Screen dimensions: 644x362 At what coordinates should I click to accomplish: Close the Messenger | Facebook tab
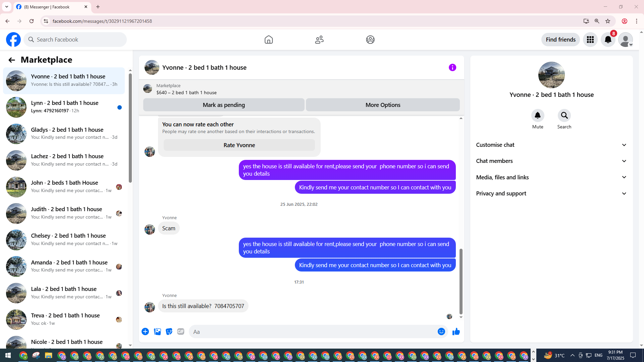(86, 7)
